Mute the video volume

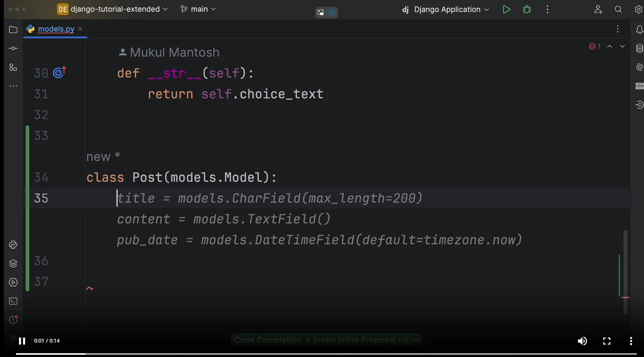[x=582, y=341]
